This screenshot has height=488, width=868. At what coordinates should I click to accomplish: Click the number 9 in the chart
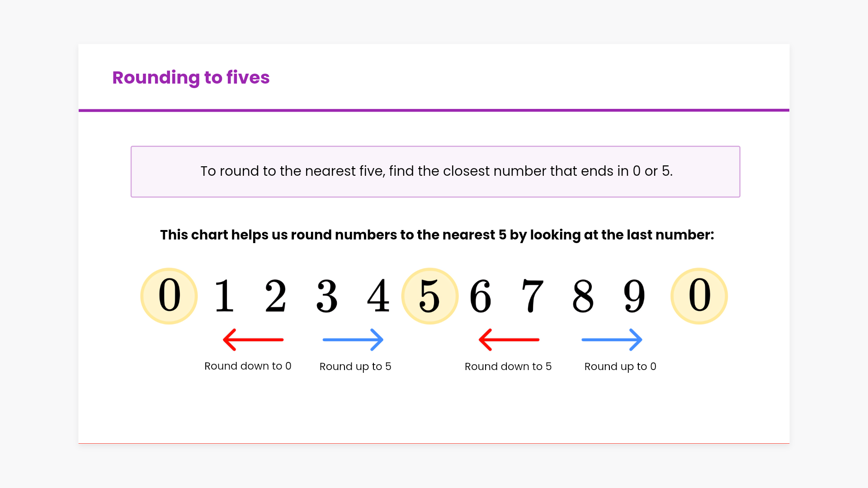click(634, 296)
